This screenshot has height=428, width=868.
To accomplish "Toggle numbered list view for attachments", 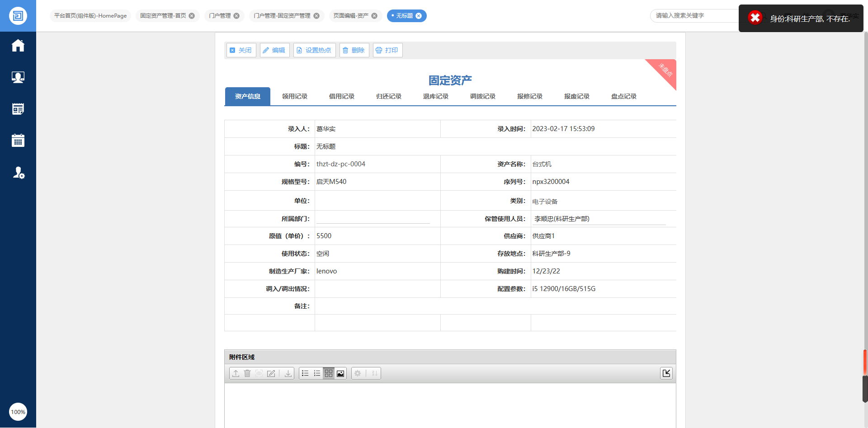I will (x=317, y=373).
